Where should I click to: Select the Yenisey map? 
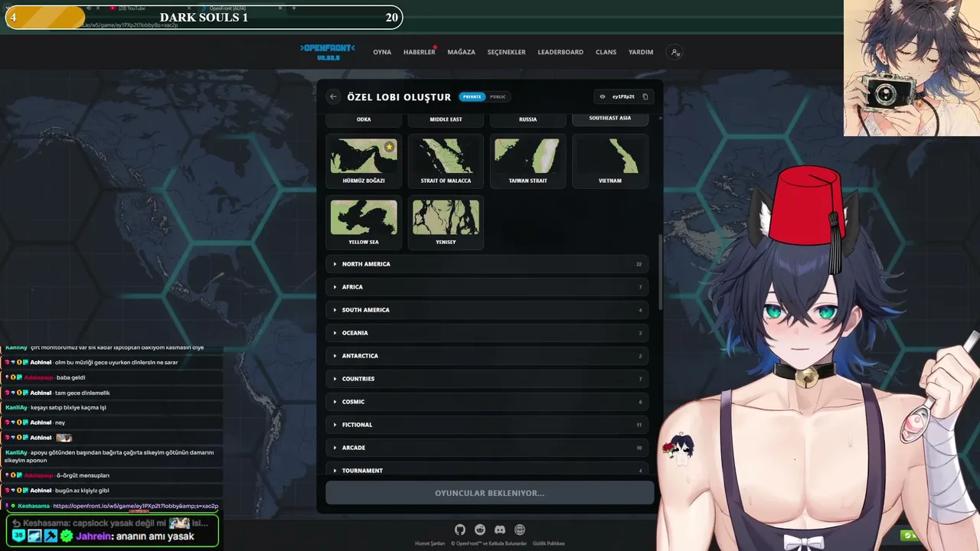pyautogui.click(x=446, y=222)
